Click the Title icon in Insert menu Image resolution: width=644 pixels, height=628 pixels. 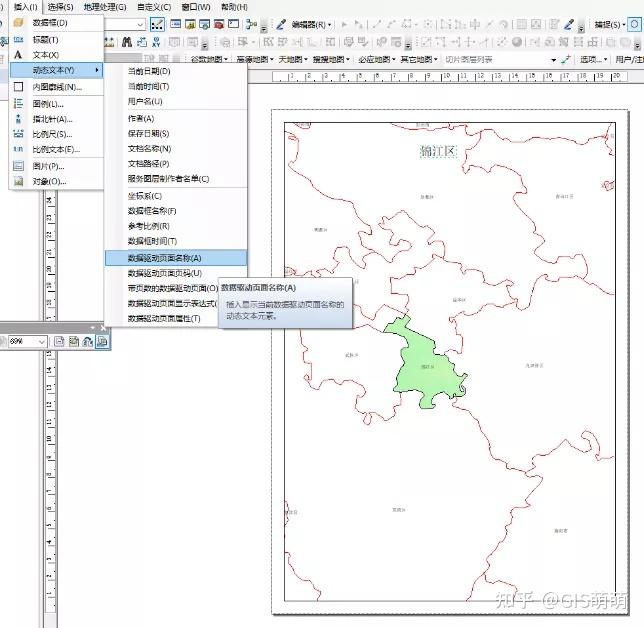[x=18, y=39]
